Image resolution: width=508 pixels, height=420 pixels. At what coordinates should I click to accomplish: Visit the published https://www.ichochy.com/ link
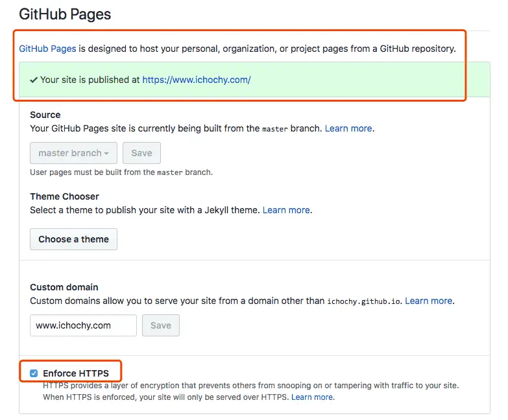(196, 80)
